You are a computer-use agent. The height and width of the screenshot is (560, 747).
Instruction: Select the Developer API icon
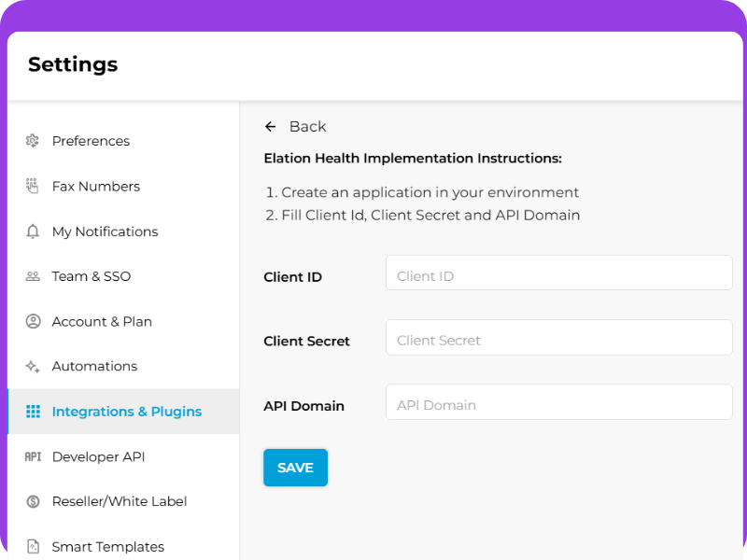click(x=33, y=456)
